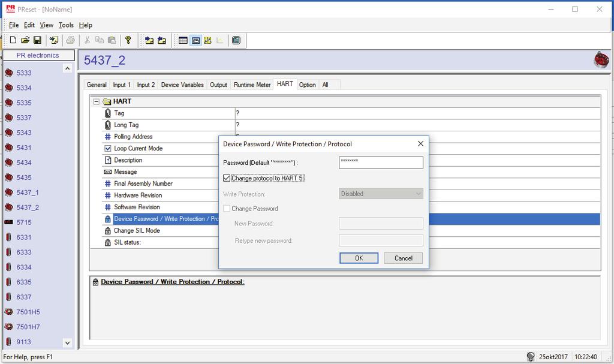
Task: Click the Cut scissors icon
Action: [88, 40]
